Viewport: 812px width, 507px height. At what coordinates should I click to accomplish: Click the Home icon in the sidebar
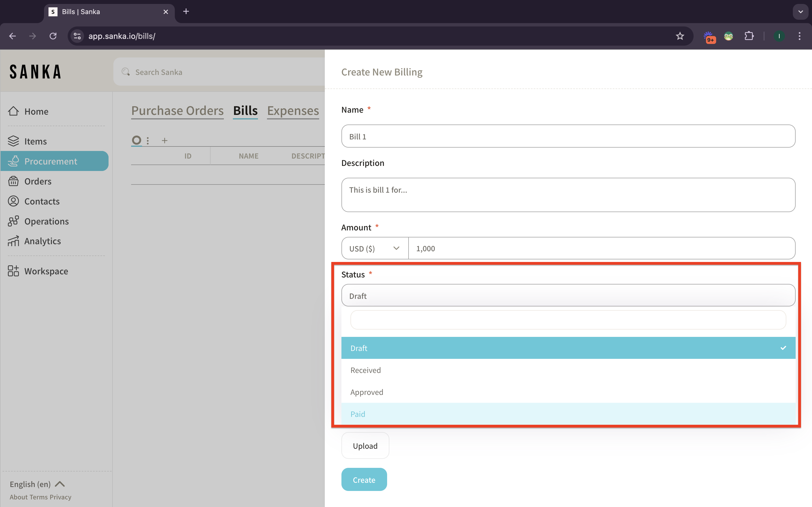click(x=14, y=111)
